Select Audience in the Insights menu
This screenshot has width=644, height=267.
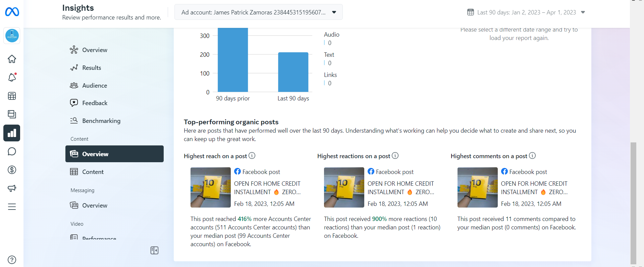[95, 86]
